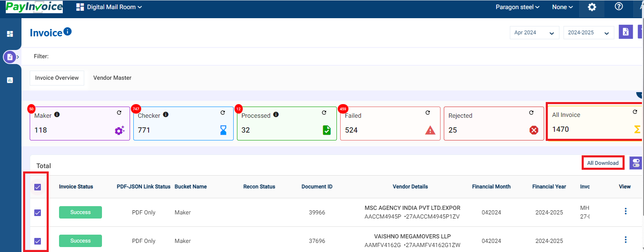644x252 pixels.
Task: Refresh the All Invoice card
Action: pyautogui.click(x=635, y=112)
